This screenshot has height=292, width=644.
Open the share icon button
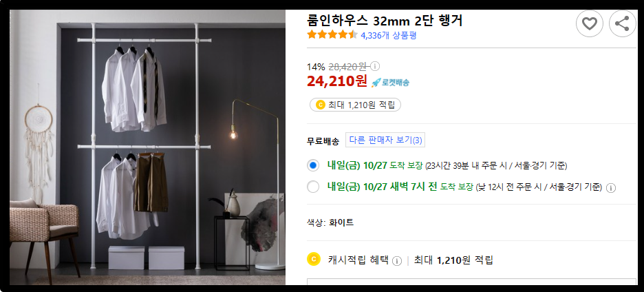(x=622, y=24)
